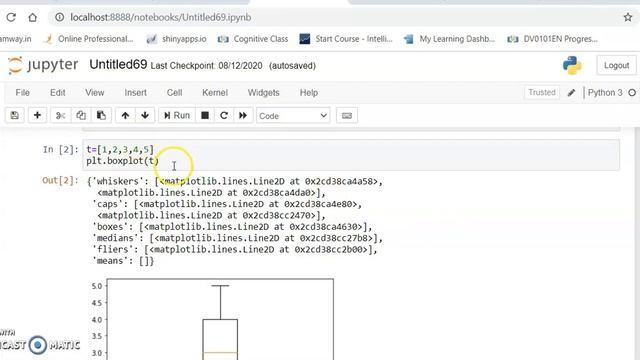Open the Start Course - Intelli bookmark

pyautogui.click(x=346, y=39)
